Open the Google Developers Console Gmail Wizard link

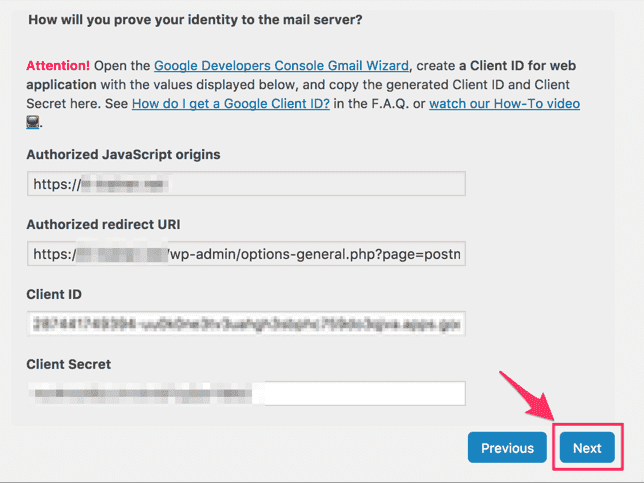281,66
